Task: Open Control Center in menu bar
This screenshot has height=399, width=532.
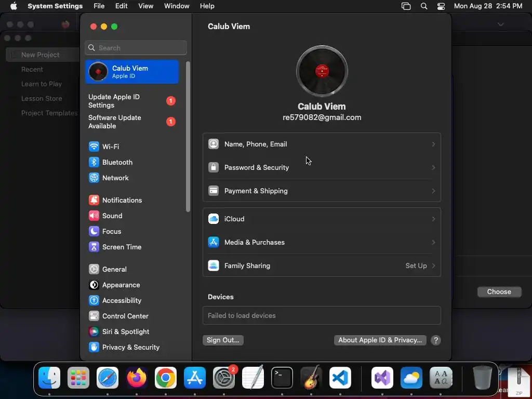Action: tap(441, 6)
